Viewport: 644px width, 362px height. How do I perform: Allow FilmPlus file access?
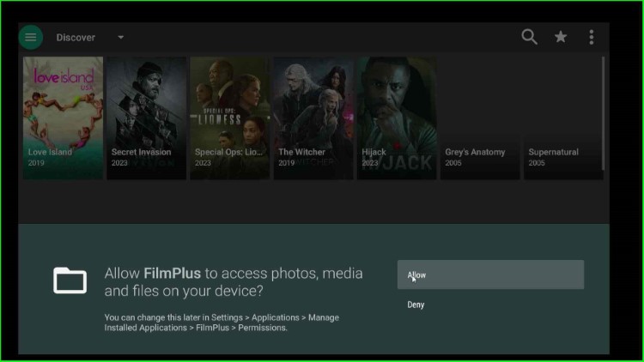[x=490, y=275]
